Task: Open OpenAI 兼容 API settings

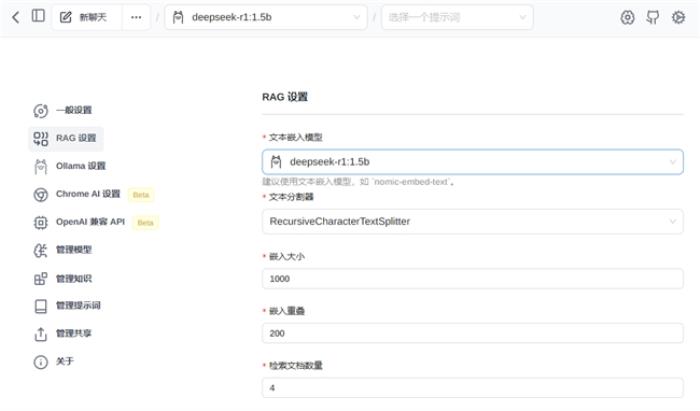Action: [x=90, y=222]
